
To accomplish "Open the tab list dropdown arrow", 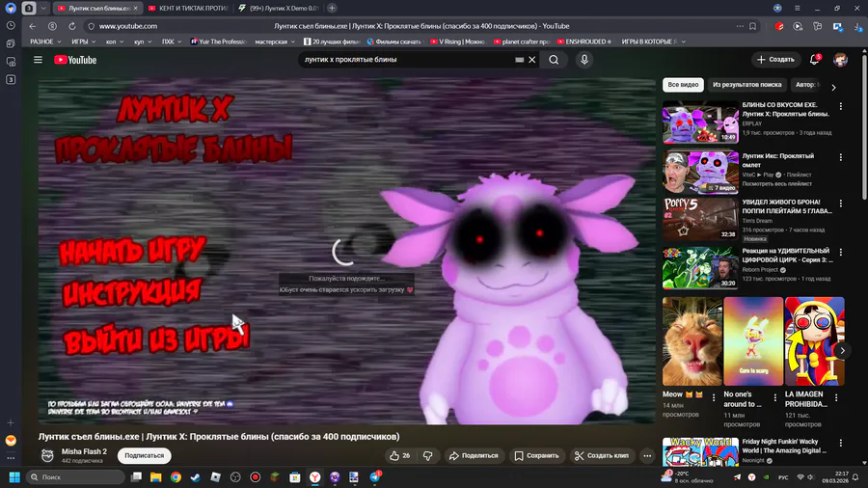I will [43, 8].
